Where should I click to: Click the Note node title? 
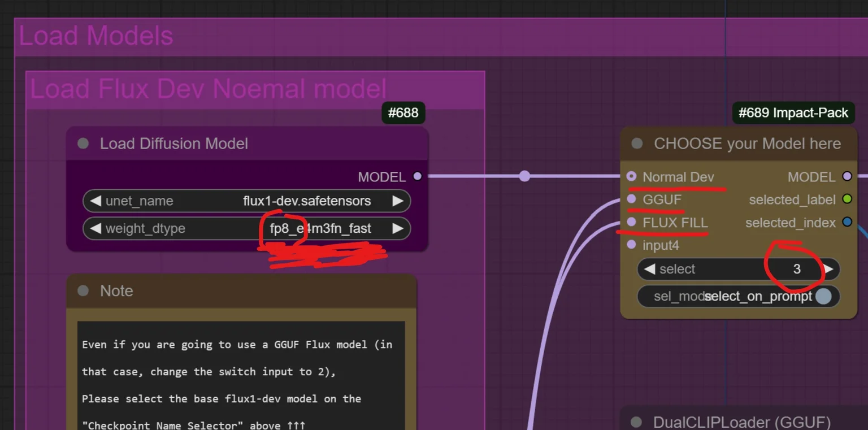(x=116, y=291)
